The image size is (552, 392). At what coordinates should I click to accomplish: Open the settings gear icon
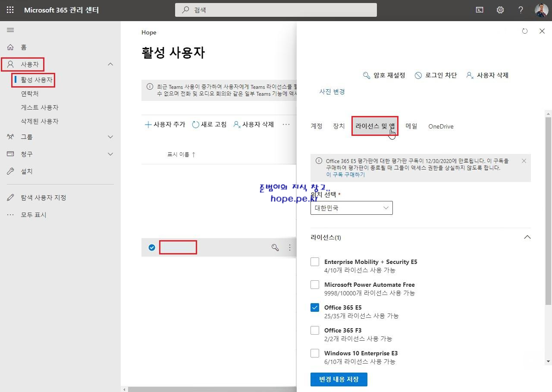click(x=500, y=10)
